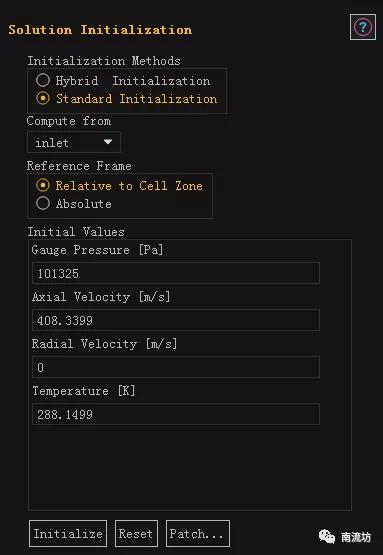The image size is (383, 555).
Task: Edit the Radial Velocity value field
Action: (176, 367)
